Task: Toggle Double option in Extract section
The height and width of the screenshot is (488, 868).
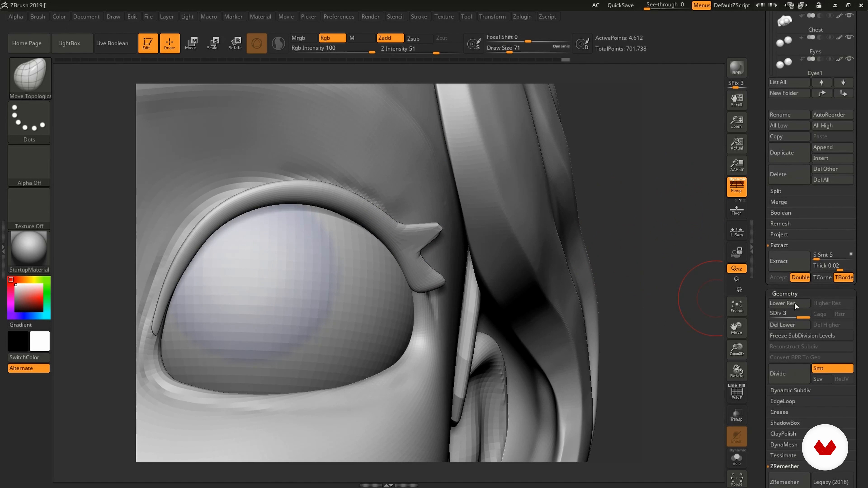Action: 800,277
